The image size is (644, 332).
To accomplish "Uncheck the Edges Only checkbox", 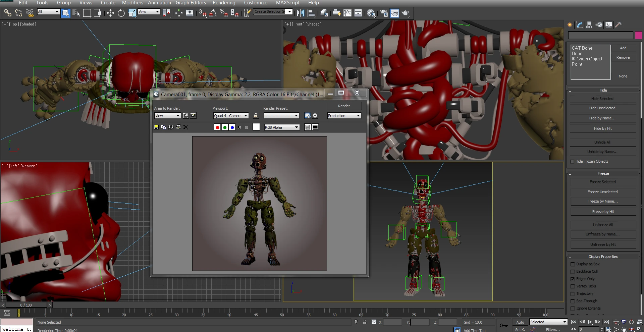I will [x=573, y=279].
